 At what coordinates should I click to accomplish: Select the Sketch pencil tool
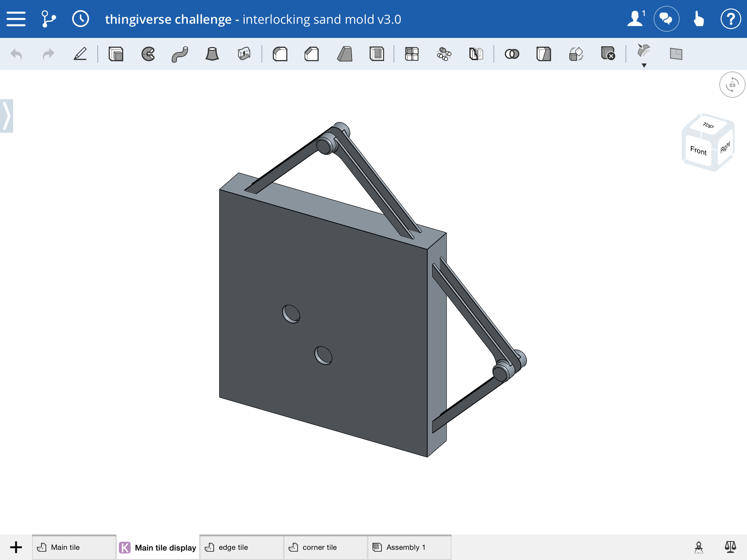[x=80, y=54]
